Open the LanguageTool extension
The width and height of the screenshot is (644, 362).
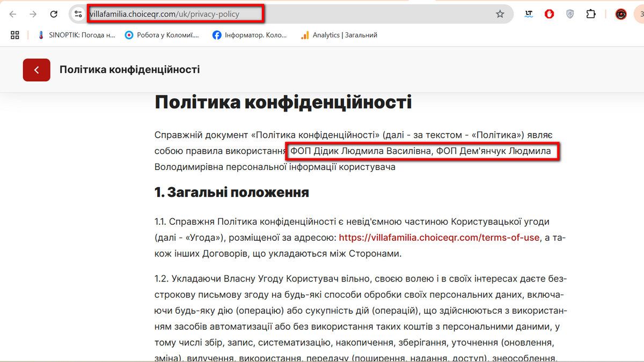(529, 14)
